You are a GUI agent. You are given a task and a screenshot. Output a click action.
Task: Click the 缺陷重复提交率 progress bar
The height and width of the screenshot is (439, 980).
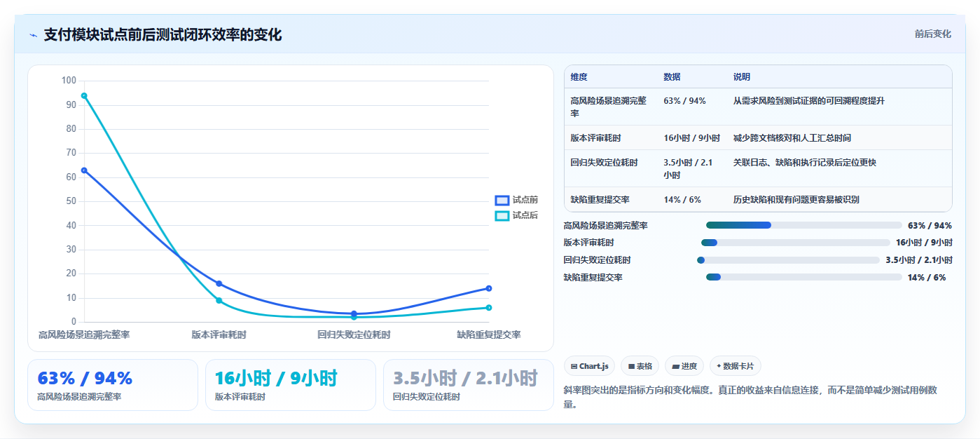click(803, 278)
